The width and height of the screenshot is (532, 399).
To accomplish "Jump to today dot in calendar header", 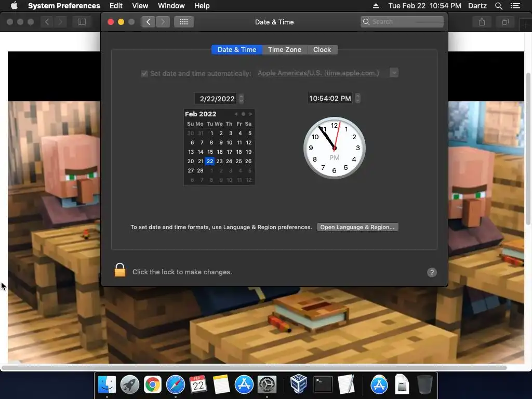I will tap(243, 114).
